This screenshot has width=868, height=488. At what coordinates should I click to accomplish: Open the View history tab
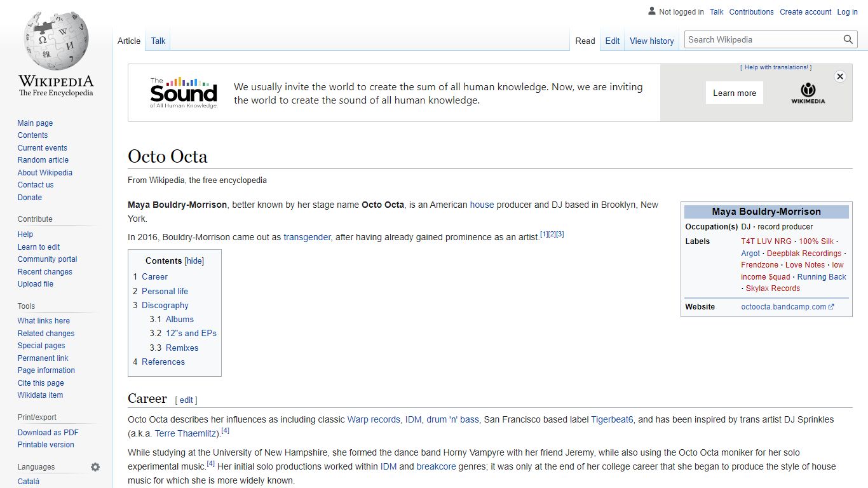[x=651, y=41]
